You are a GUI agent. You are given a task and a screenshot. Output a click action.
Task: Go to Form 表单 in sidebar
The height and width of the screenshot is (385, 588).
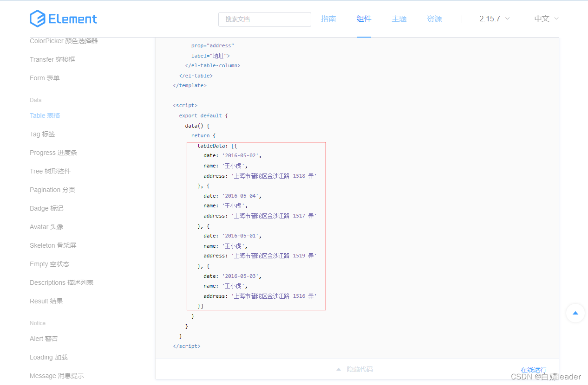(45, 78)
